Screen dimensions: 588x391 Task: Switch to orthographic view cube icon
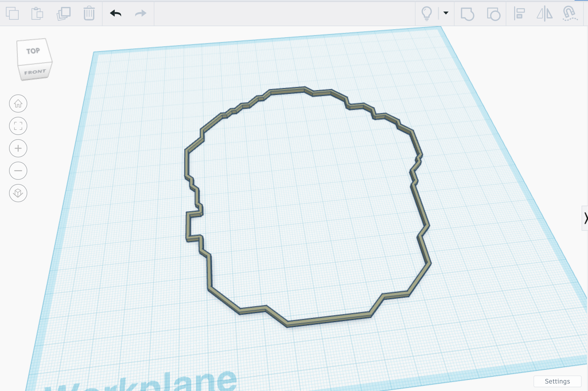point(18,193)
